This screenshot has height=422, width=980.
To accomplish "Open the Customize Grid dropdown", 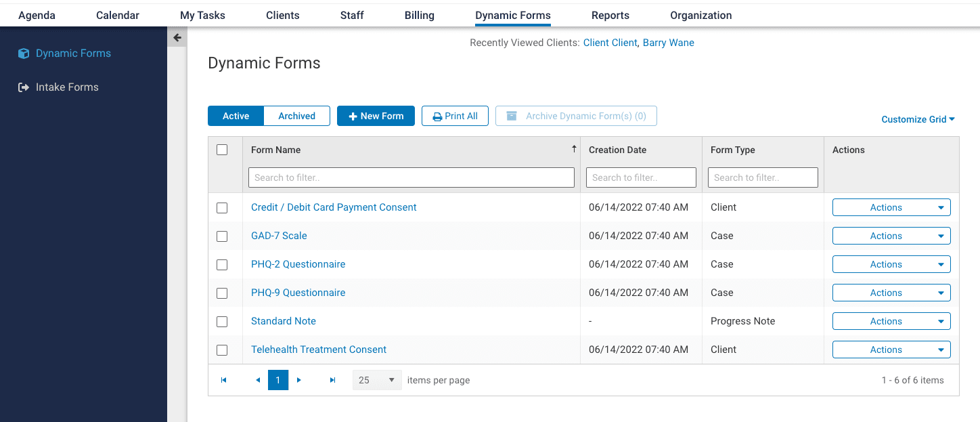I will click(917, 119).
